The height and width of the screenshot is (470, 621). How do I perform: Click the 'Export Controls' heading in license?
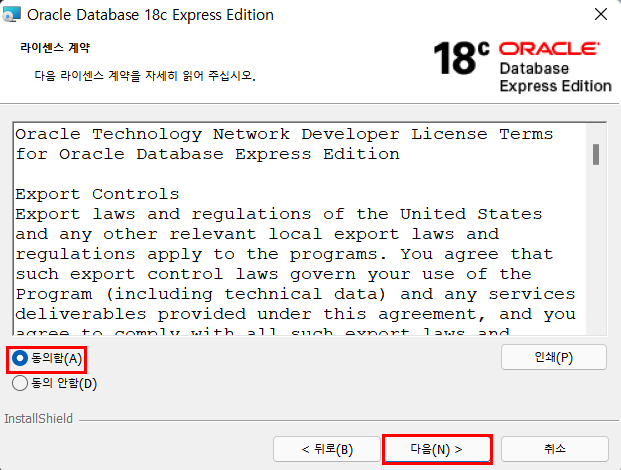(97, 194)
